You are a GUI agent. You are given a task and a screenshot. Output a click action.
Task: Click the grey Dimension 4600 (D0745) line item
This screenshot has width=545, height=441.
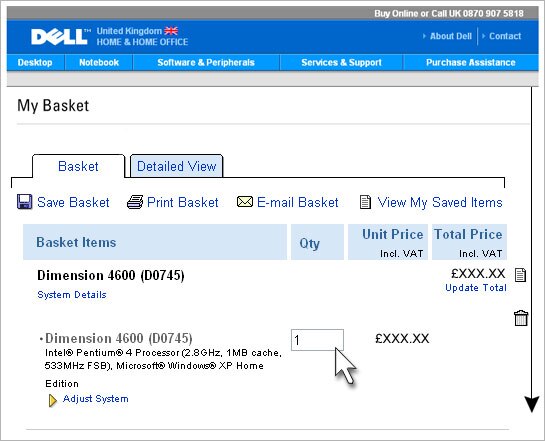[x=119, y=338]
